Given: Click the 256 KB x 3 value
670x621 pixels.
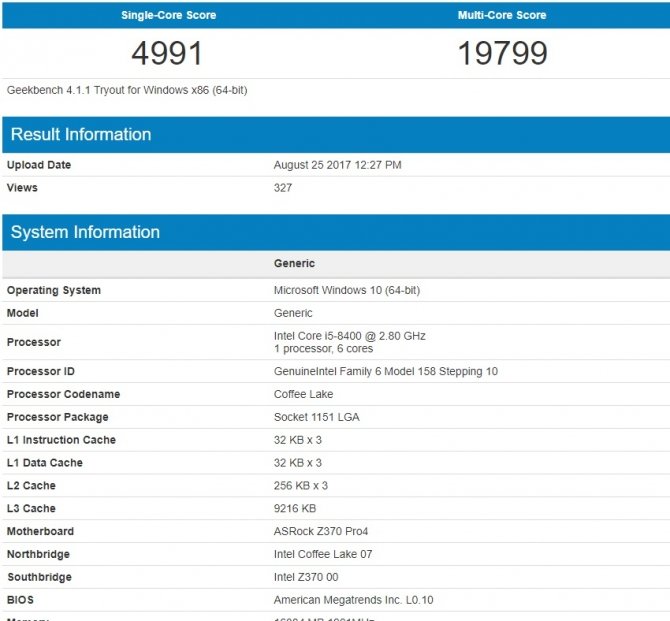Looking at the screenshot, I should [301, 486].
